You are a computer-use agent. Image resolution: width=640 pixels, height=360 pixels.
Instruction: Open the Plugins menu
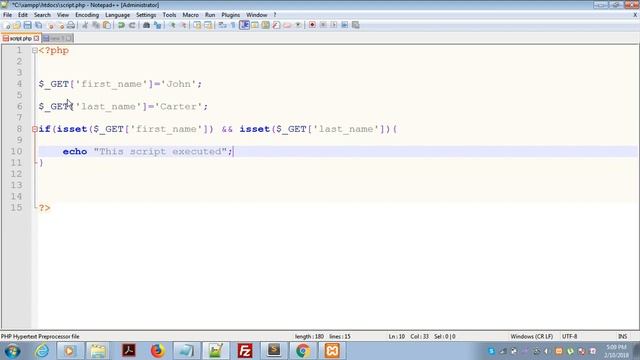231,15
